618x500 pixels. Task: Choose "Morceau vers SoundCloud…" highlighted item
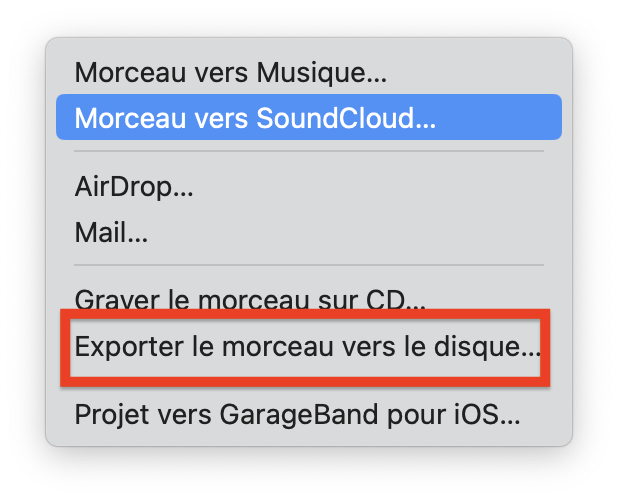click(x=309, y=117)
